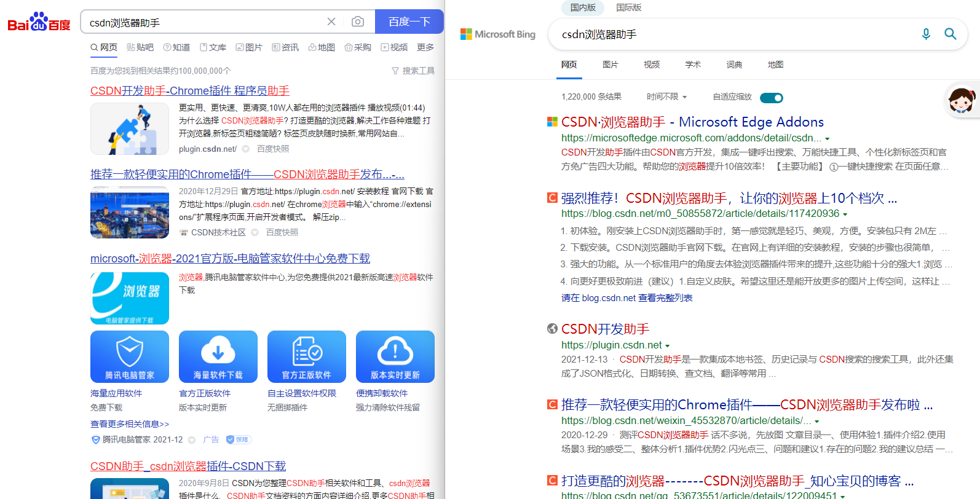
Task: Click the city night thumbnail image
Action: click(x=130, y=212)
